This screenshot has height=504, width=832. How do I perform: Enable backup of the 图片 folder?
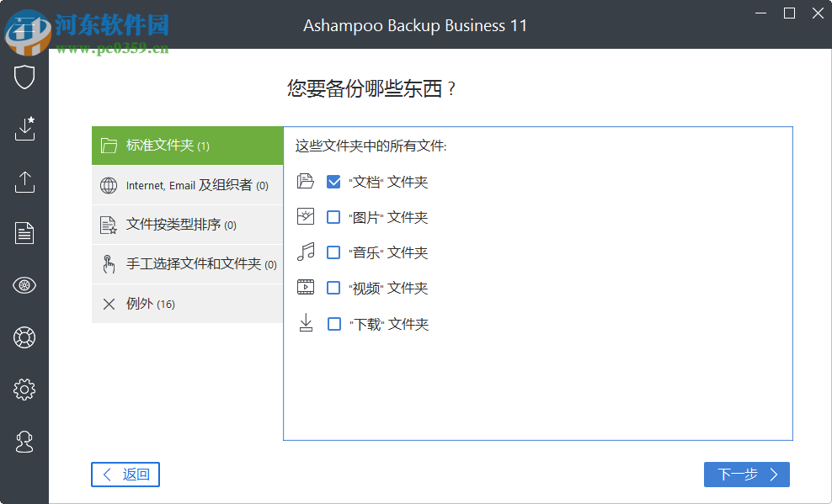point(333,216)
